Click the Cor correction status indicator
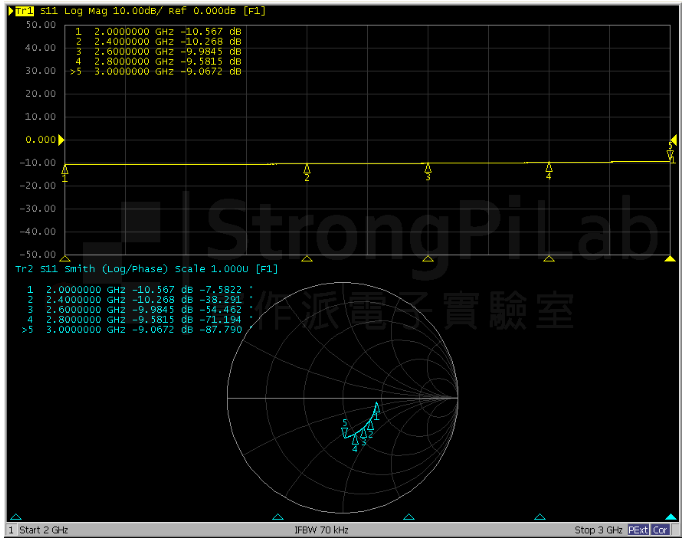The image size is (688, 542). click(660, 530)
